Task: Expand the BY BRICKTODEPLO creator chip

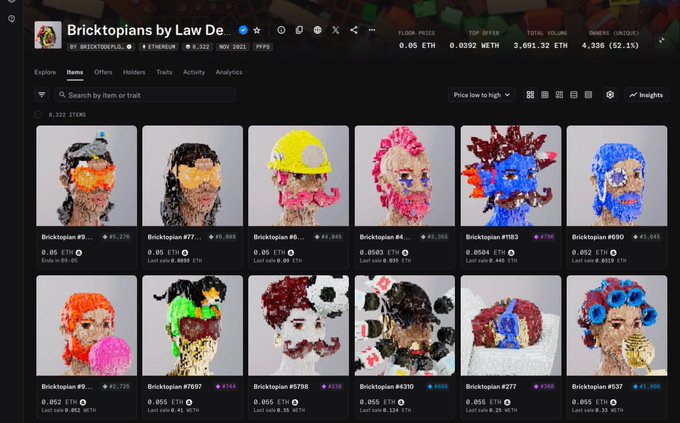Action: [x=101, y=46]
